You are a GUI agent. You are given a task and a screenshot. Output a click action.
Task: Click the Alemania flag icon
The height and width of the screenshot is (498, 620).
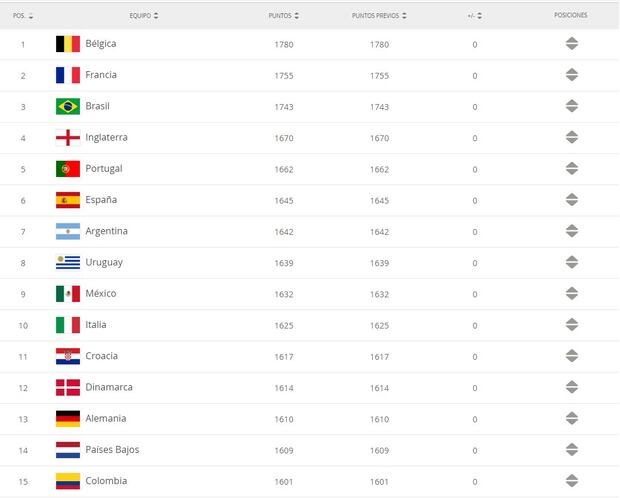(68, 418)
